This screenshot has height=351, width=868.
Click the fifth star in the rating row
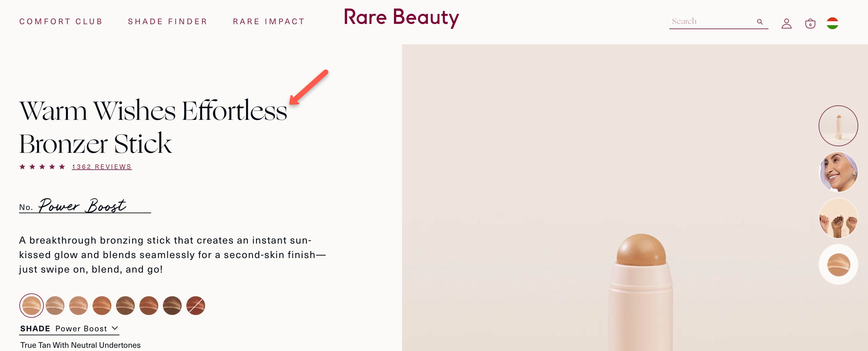pos(62,166)
